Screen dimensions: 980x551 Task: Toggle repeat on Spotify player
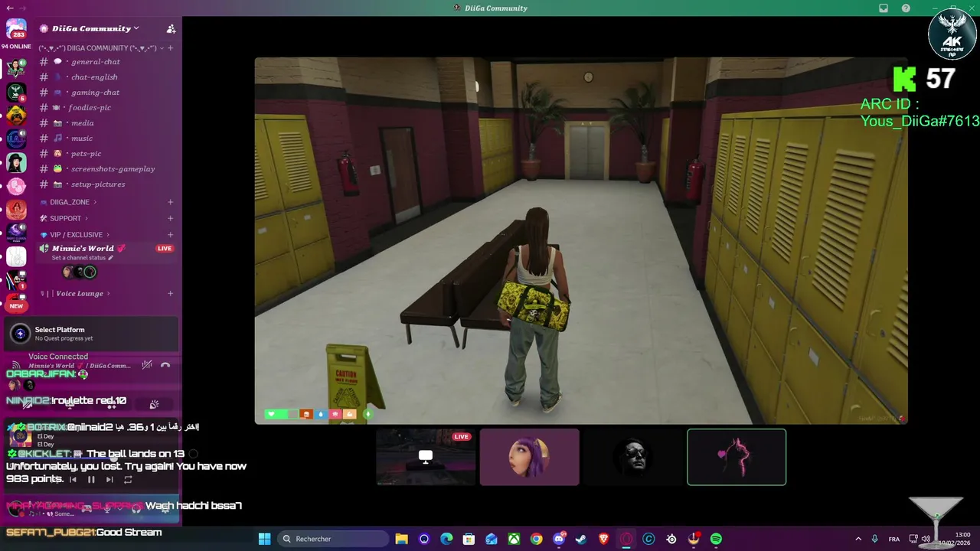pos(128,480)
